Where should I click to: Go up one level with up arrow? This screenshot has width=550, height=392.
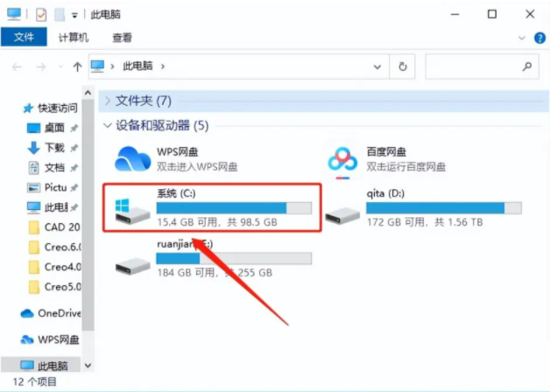(x=77, y=66)
